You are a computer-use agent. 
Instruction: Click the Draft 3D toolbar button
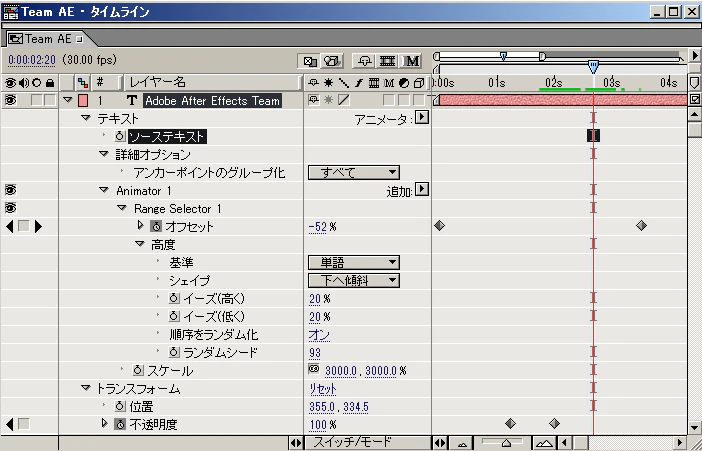332,60
